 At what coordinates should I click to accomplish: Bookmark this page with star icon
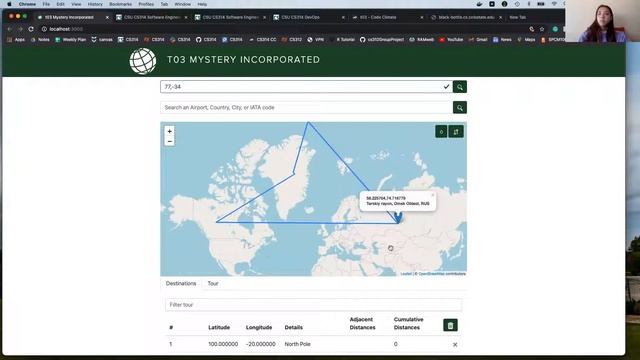542,29
